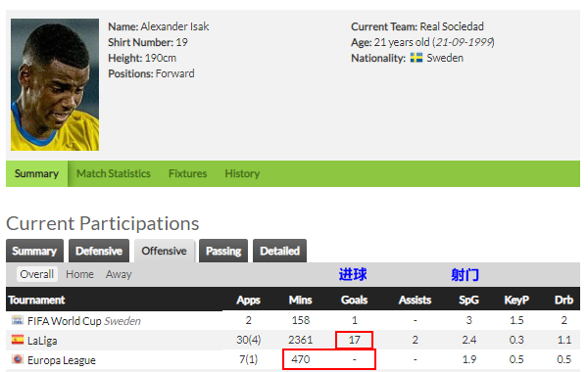Open the History tab

[x=242, y=173]
